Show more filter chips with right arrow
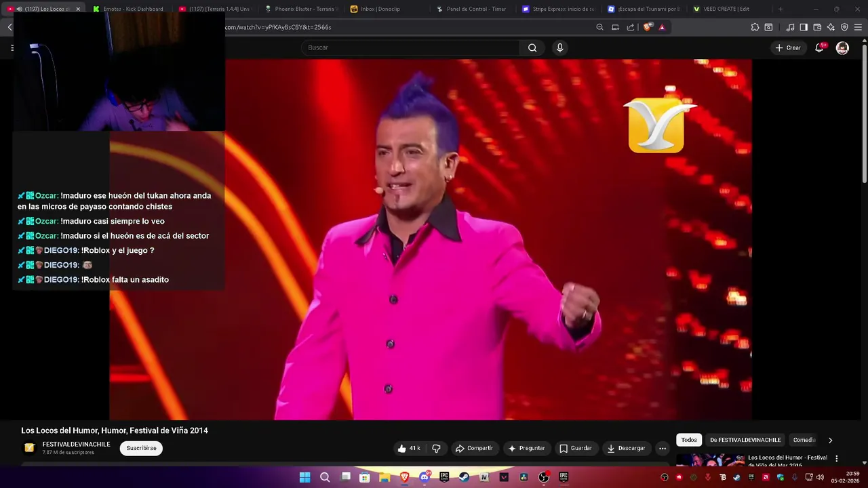868x488 pixels. point(830,440)
